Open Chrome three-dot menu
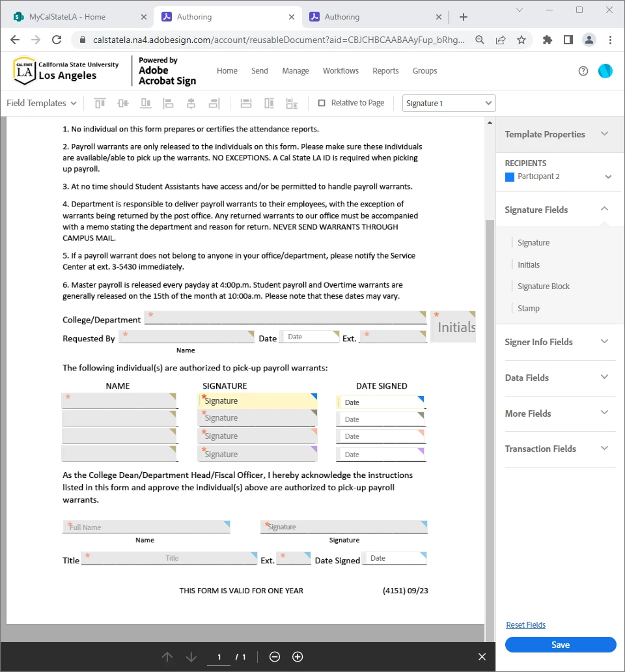Image resolution: width=625 pixels, height=672 pixels. pyautogui.click(x=611, y=40)
